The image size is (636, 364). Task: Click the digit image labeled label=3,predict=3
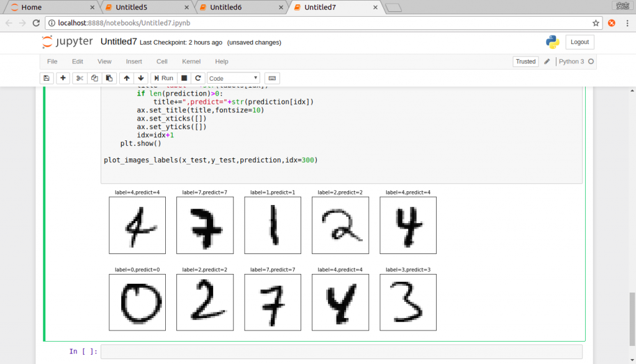pyautogui.click(x=408, y=303)
